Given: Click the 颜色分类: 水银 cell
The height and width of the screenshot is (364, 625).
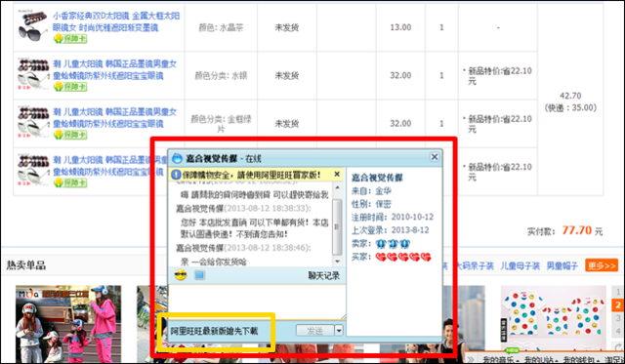Looking at the screenshot, I should (x=221, y=76).
